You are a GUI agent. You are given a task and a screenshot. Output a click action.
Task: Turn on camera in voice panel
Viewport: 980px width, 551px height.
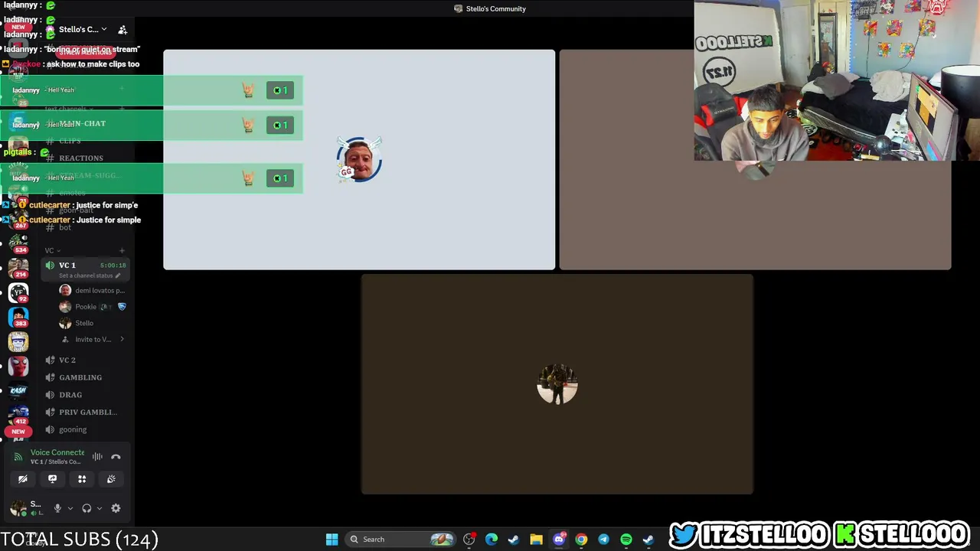point(23,479)
